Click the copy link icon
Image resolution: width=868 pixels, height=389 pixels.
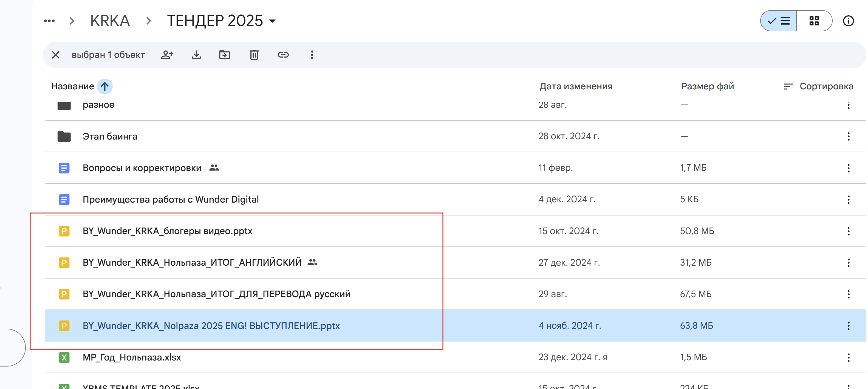(283, 55)
